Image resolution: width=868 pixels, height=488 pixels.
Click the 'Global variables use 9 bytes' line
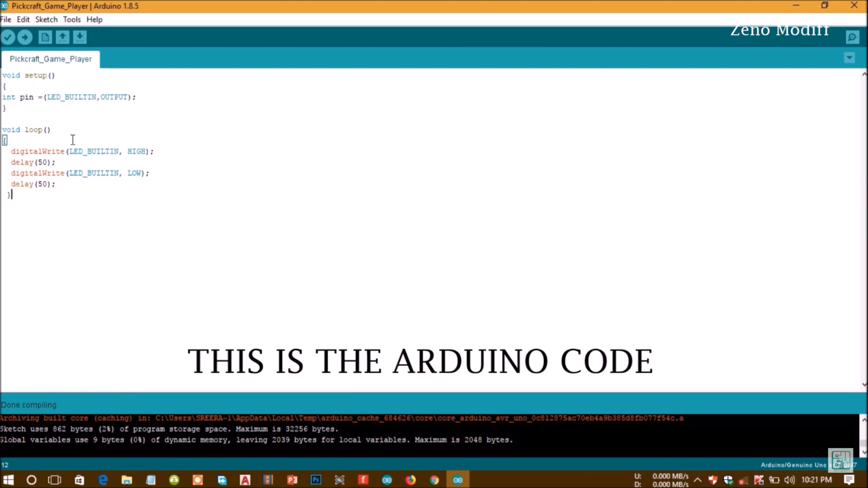coord(256,440)
